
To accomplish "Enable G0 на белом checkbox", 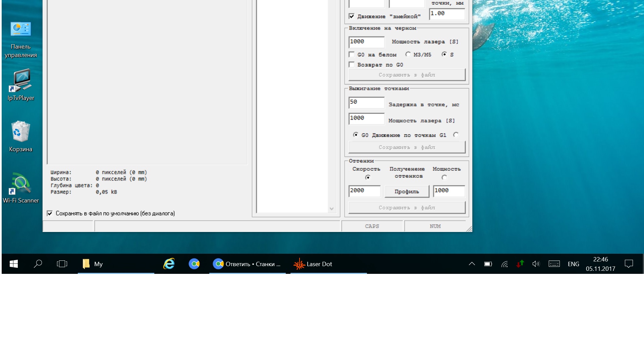I will [352, 55].
